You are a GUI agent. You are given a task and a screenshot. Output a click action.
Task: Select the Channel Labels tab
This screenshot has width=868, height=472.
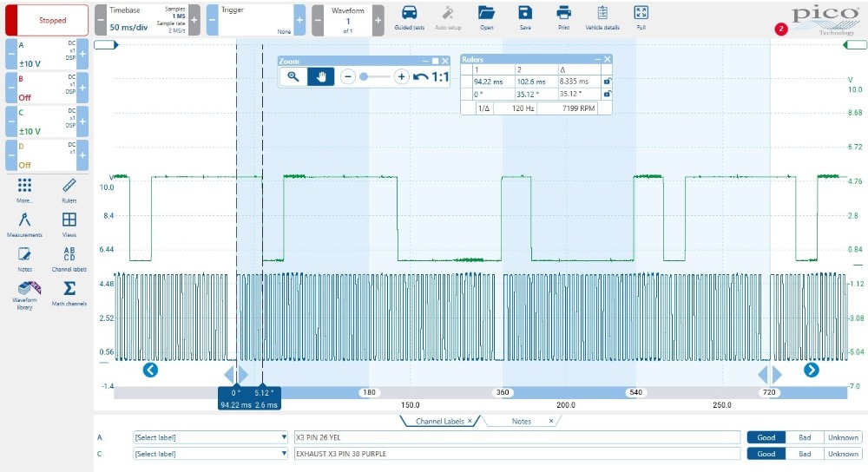coord(439,421)
